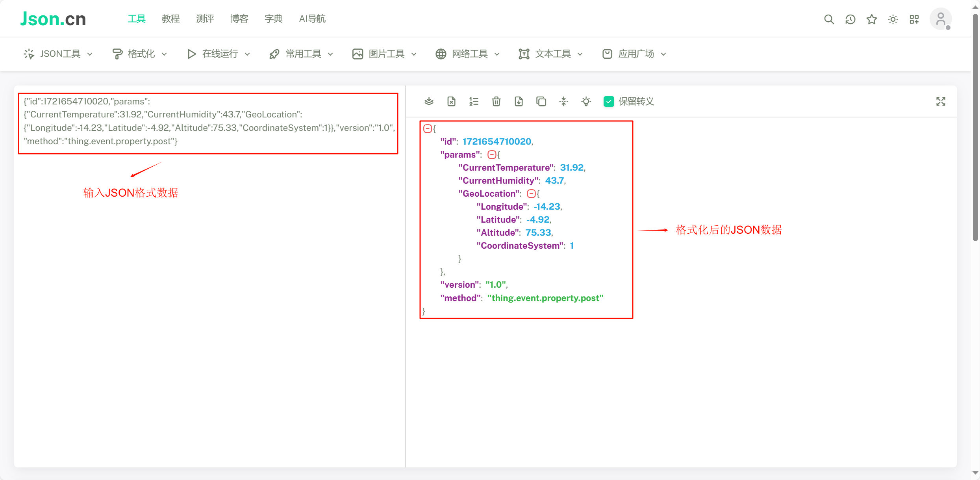Toggle the 保留转义 checkbox
This screenshot has height=480, width=980.
[608, 102]
